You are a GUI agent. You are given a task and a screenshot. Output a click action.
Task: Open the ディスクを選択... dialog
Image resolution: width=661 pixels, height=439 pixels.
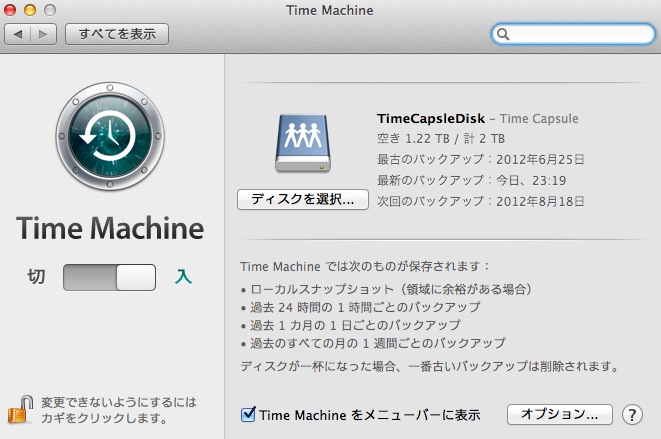(x=303, y=199)
